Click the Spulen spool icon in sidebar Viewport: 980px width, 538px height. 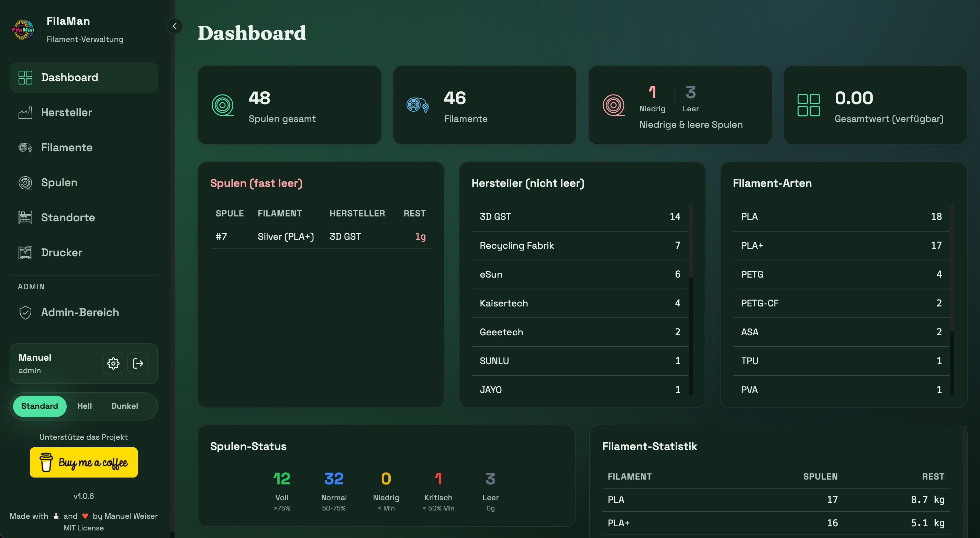pos(25,183)
